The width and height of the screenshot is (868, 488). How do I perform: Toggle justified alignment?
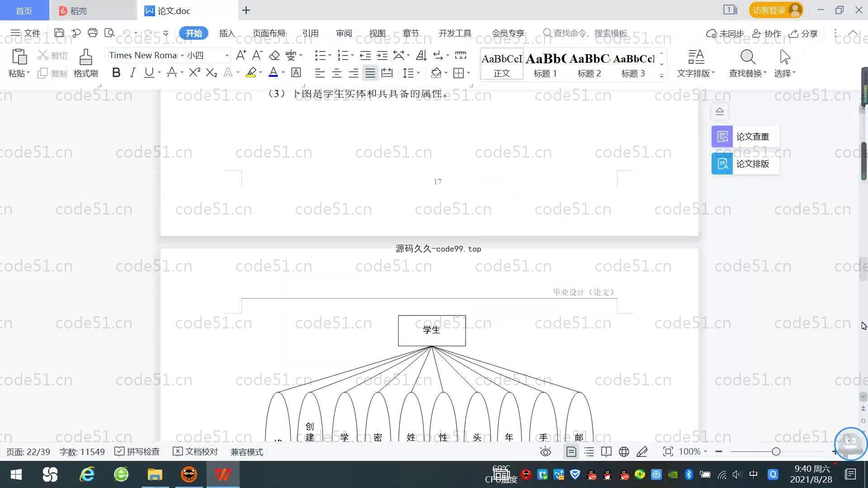point(370,73)
